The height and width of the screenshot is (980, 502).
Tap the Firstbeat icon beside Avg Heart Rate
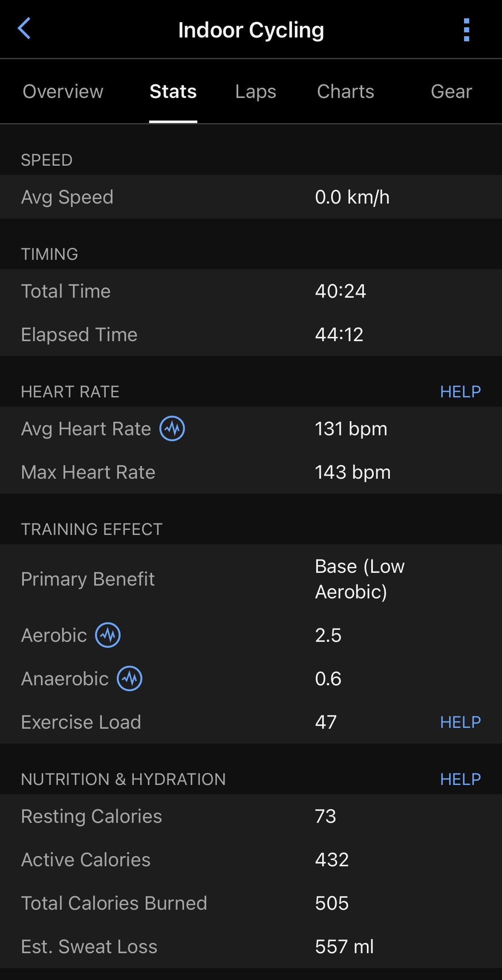[172, 428]
